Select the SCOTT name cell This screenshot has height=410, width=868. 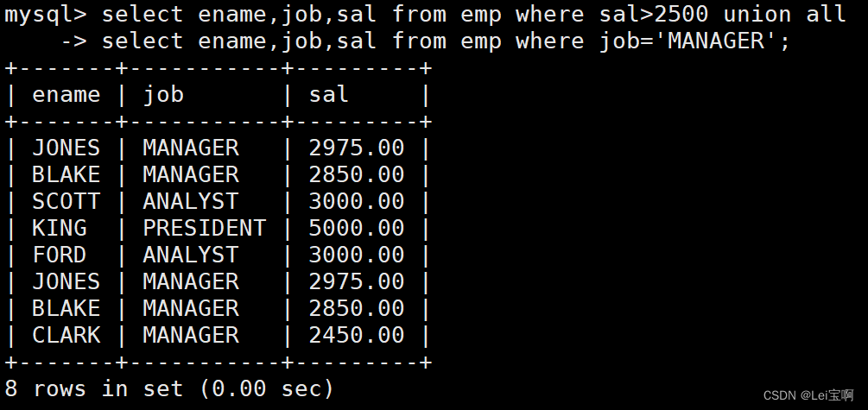point(67,201)
